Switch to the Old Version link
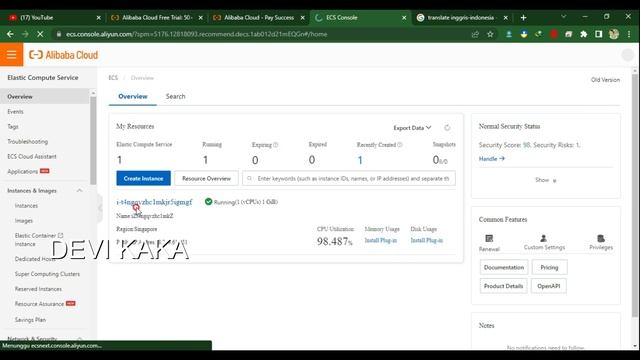640x360 pixels. pyautogui.click(x=605, y=80)
